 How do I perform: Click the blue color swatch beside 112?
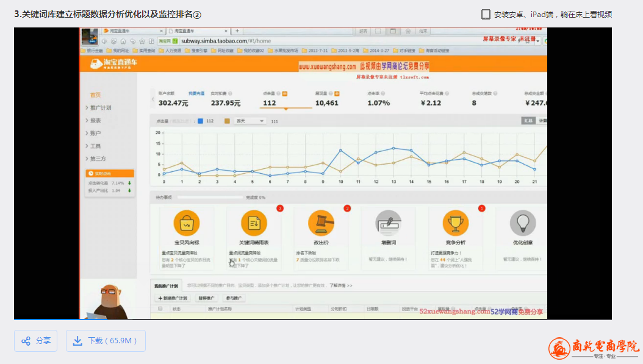(200, 121)
